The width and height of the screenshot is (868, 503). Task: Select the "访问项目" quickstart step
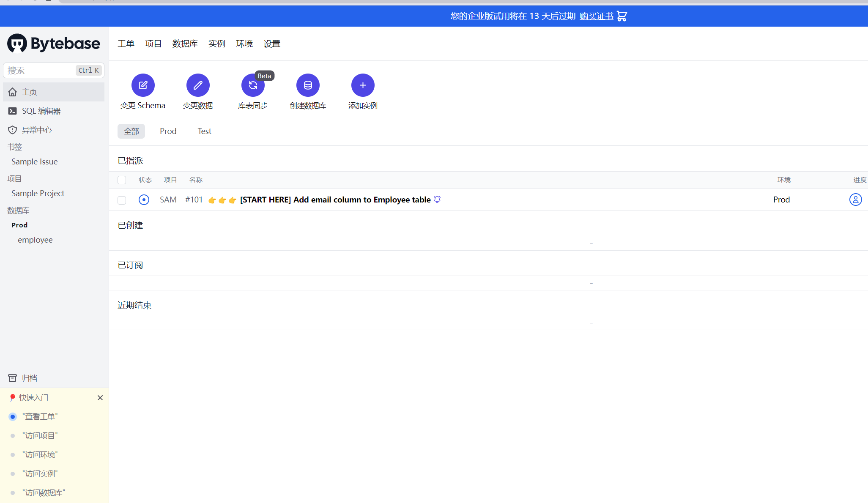click(40, 435)
